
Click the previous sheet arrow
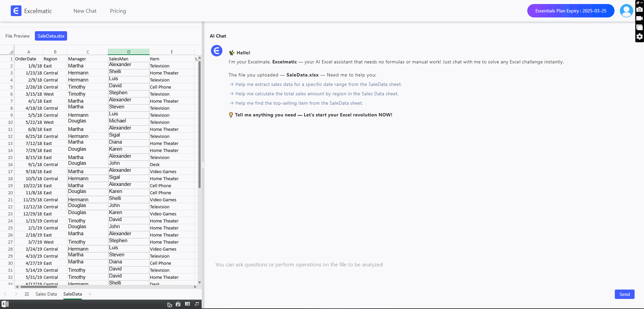pos(5,294)
